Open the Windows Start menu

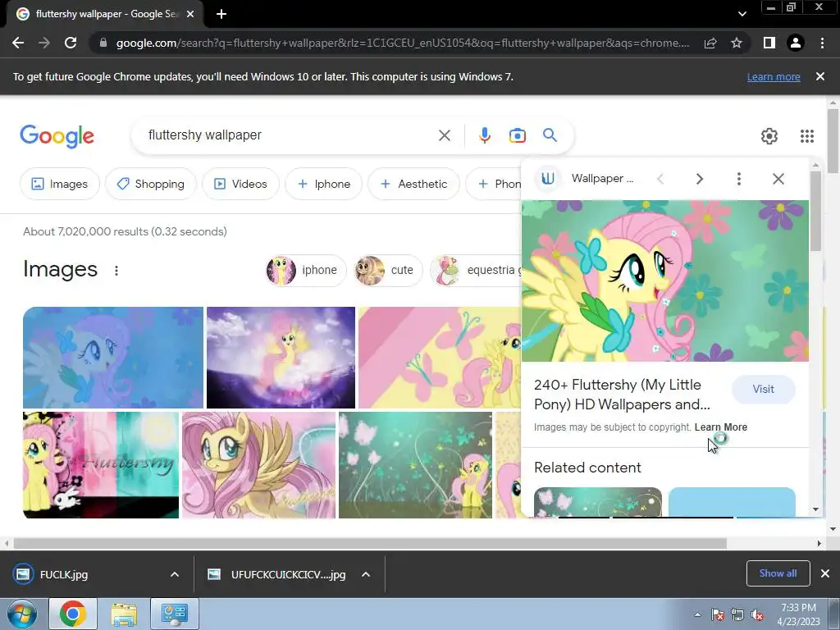pyautogui.click(x=21, y=614)
